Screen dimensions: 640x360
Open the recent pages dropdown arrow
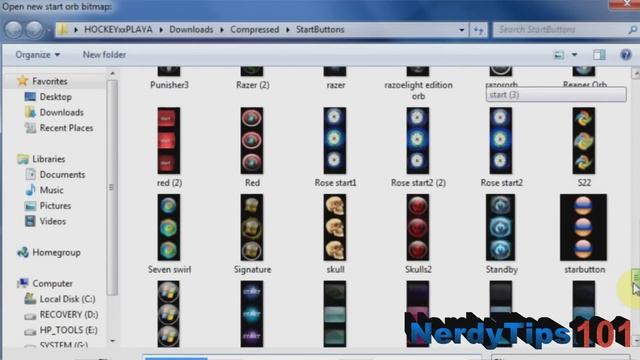click(x=49, y=30)
